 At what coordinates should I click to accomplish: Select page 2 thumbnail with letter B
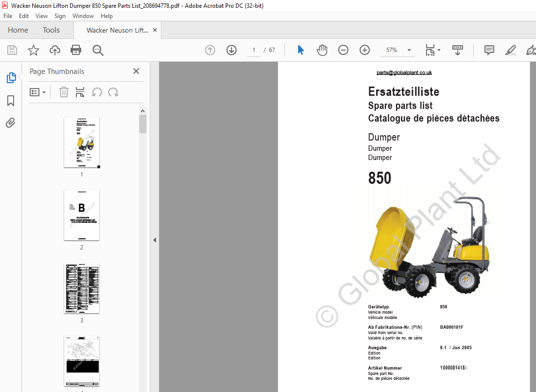(82, 215)
